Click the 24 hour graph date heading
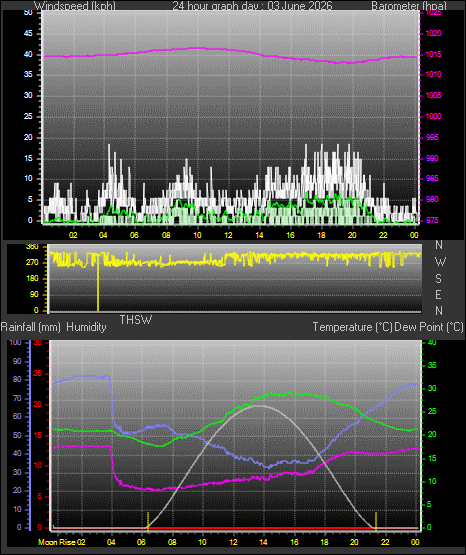This screenshot has height=555, width=466. (252, 5)
